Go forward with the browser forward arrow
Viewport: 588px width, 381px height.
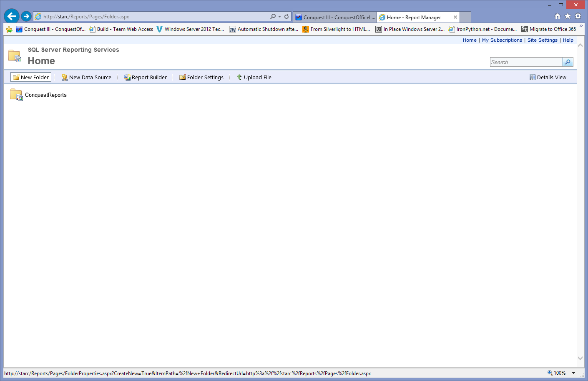(x=26, y=16)
